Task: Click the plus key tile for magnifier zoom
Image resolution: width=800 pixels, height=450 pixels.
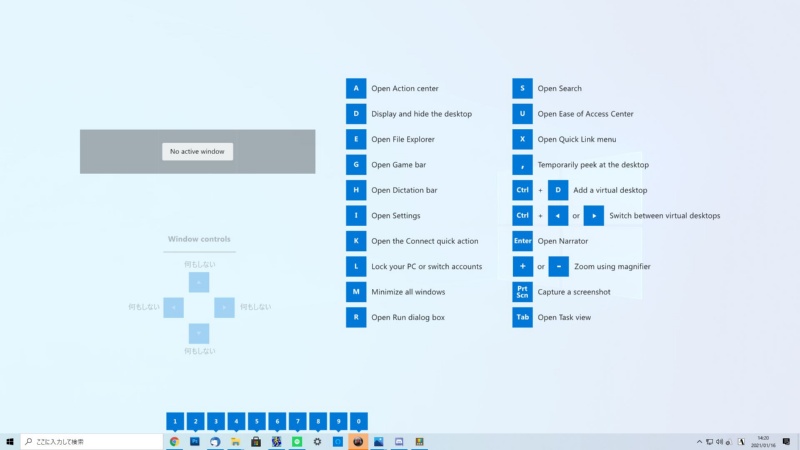Action: click(522, 266)
